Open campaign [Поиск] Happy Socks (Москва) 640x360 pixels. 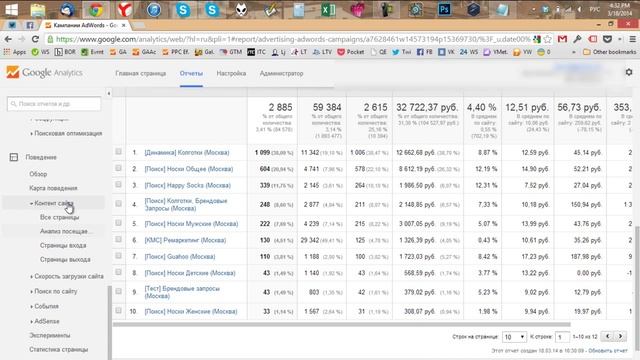187,185
